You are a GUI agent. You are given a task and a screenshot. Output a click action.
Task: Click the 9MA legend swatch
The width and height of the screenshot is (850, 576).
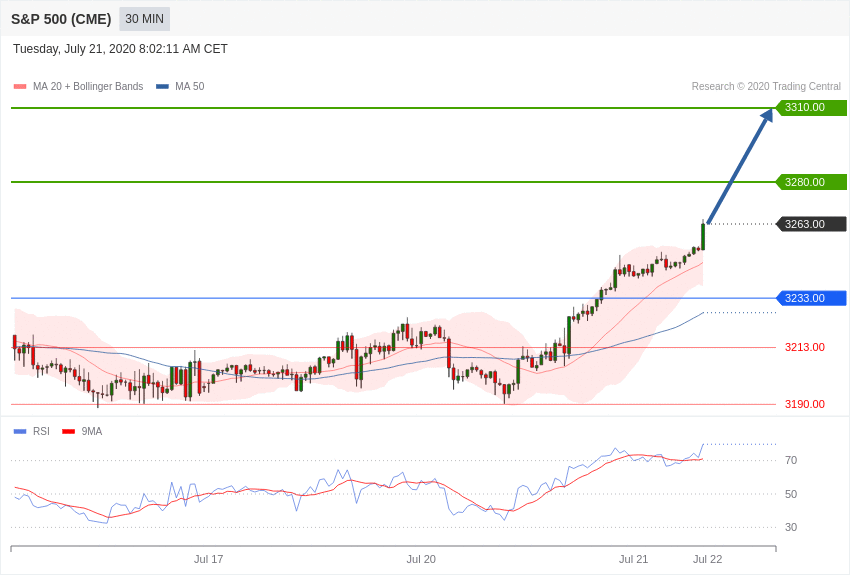(68, 431)
